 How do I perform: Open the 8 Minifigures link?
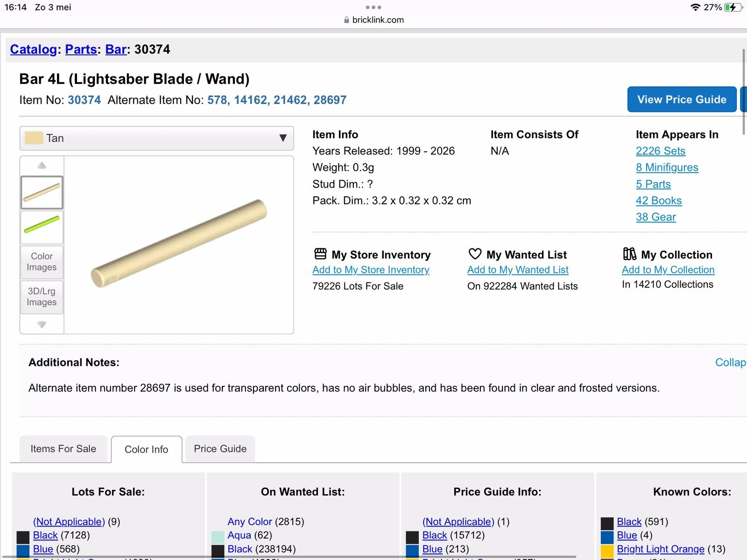click(x=667, y=167)
